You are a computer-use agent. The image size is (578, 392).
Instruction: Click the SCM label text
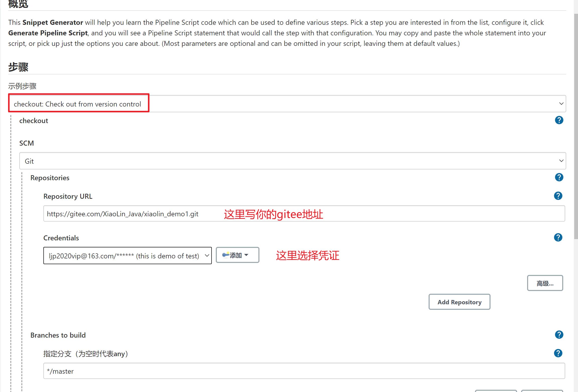[x=27, y=143]
